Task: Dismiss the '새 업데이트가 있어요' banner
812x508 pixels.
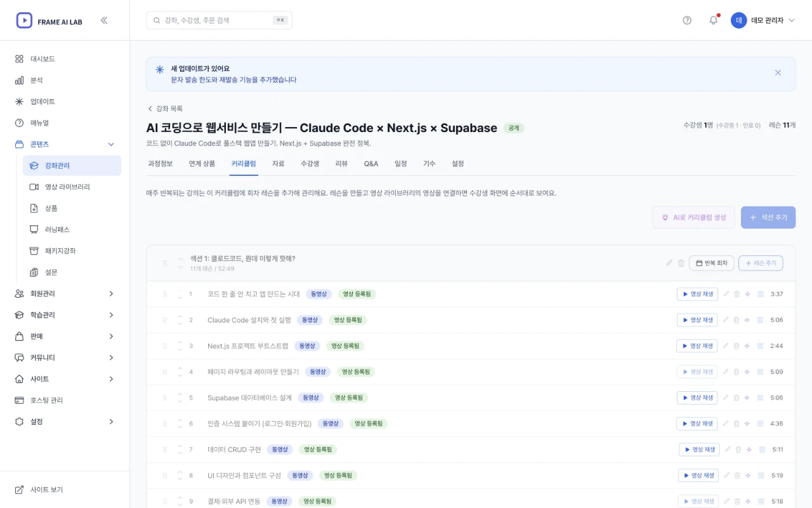Action: pyautogui.click(x=778, y=73)
